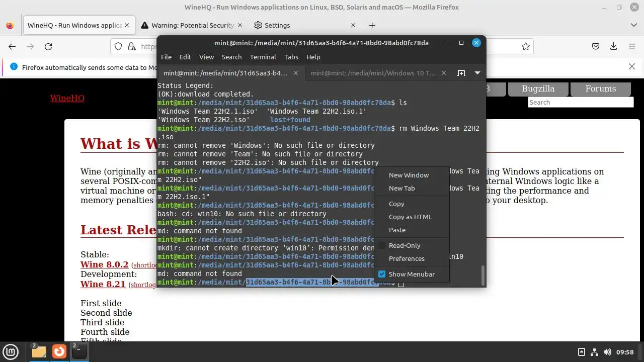This screenshot has height=362, width=644.
Task: Choose New Tab from context menu
Action: tap(412, 188)
